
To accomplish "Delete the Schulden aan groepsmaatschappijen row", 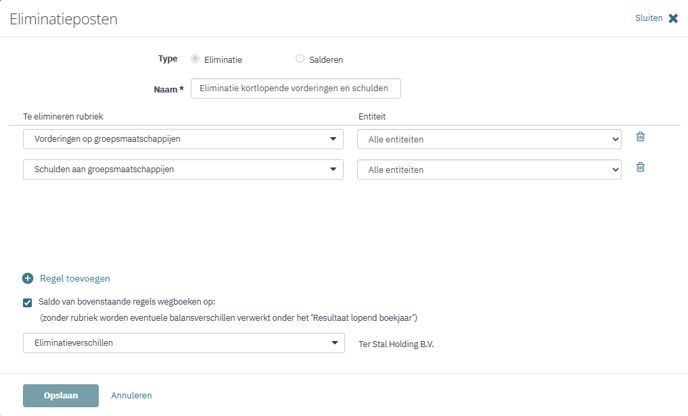I will (x=640, y=167).
